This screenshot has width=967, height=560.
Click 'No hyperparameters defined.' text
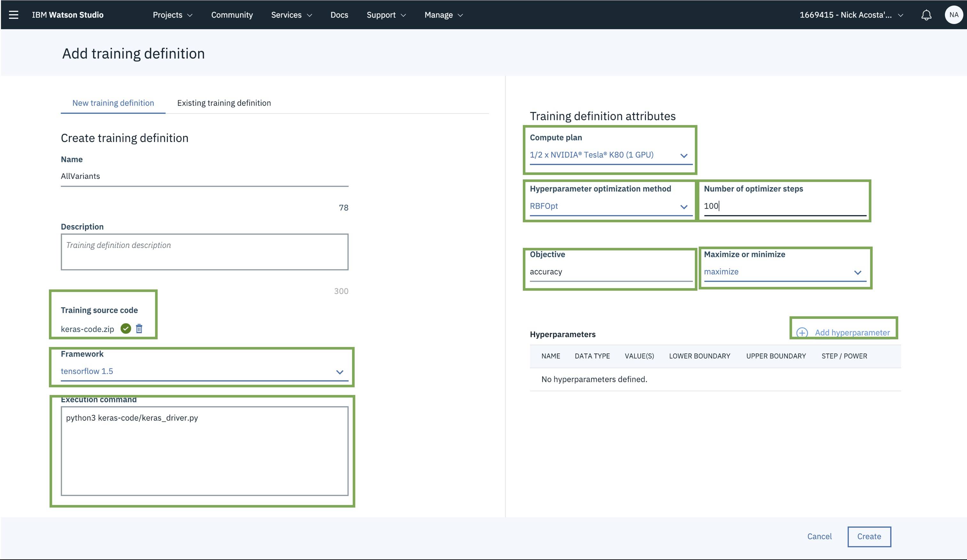point(594,379)
